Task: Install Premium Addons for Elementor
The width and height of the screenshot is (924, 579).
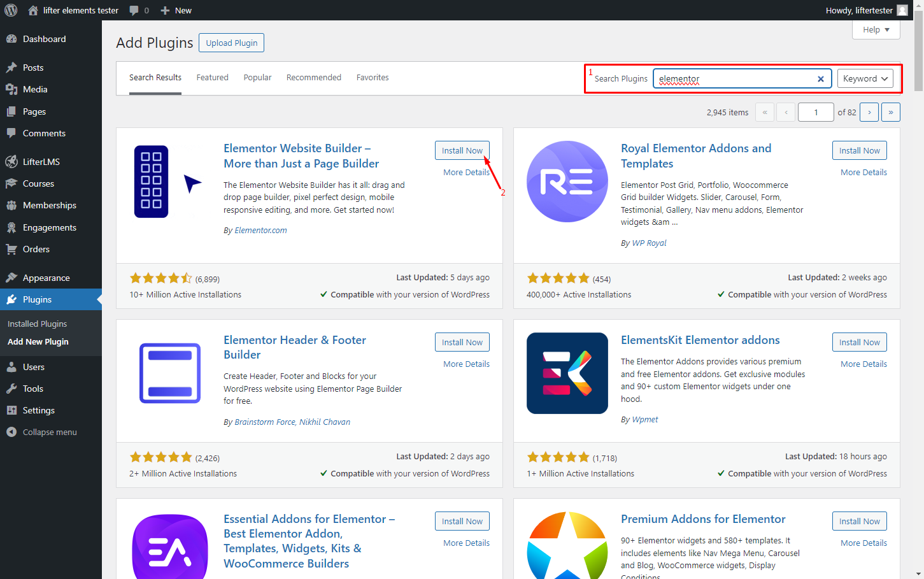Action: (860, 521)
